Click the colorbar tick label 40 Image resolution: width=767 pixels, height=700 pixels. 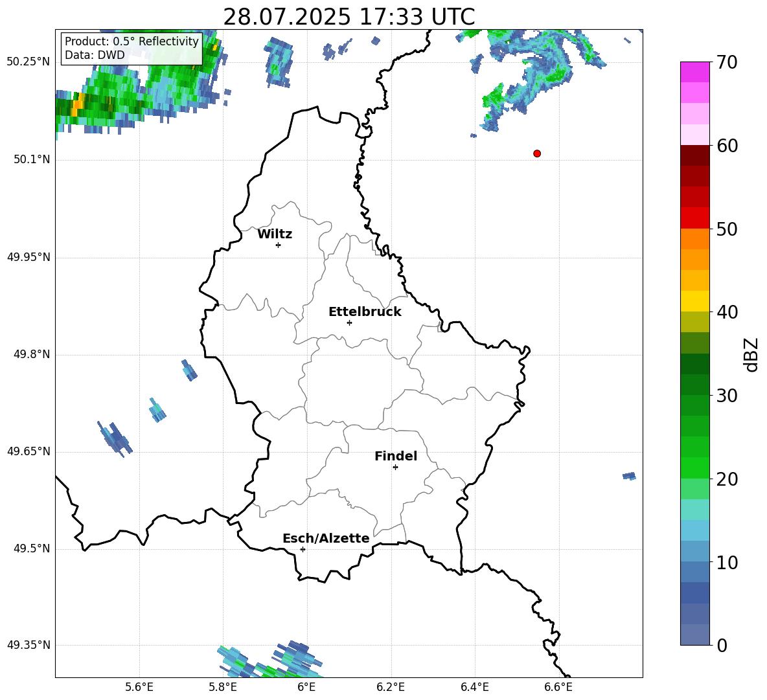(x=727, y=312)
